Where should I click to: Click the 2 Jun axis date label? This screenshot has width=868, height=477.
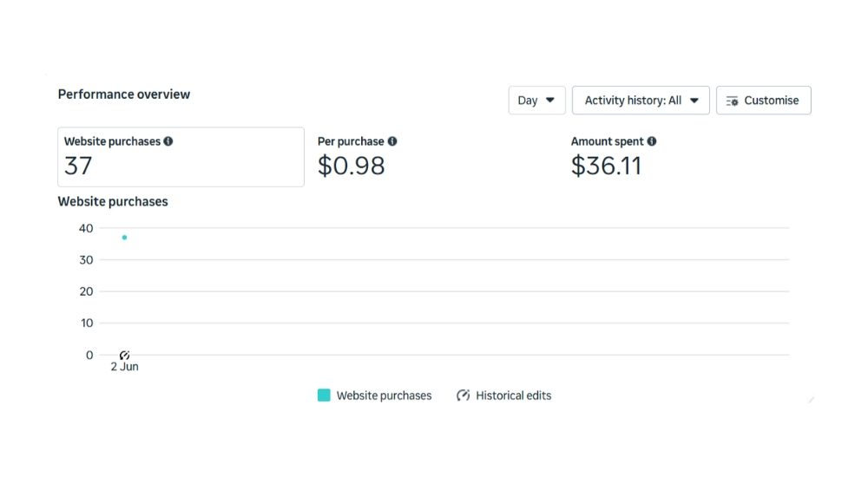[x=124, y=367]
